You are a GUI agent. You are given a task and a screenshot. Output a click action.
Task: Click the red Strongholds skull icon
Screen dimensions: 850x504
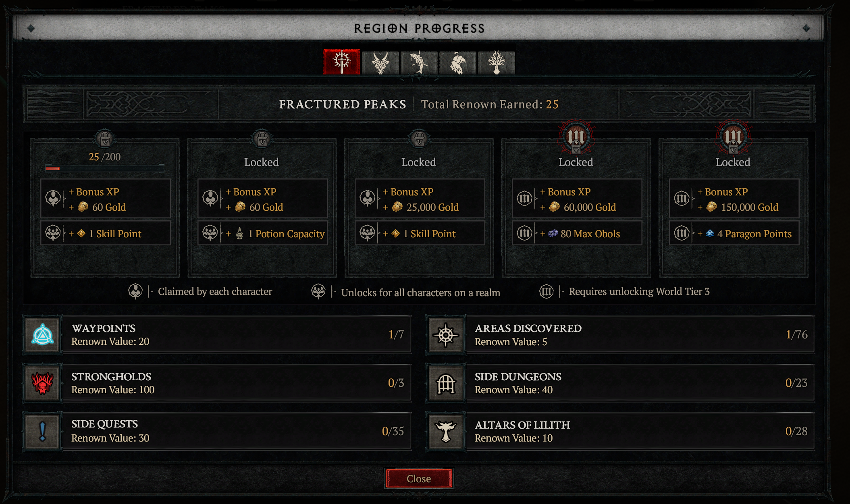coord(43,383)
